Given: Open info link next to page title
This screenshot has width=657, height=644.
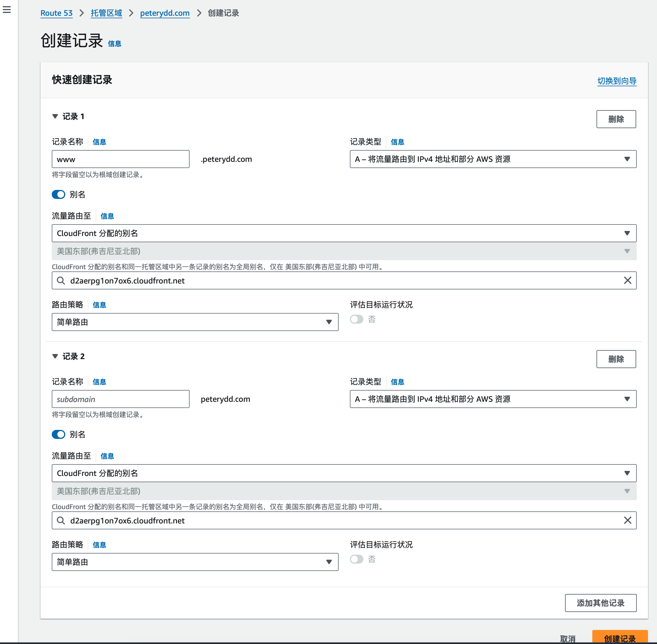Looking at the screenshot, I should 114,44.
